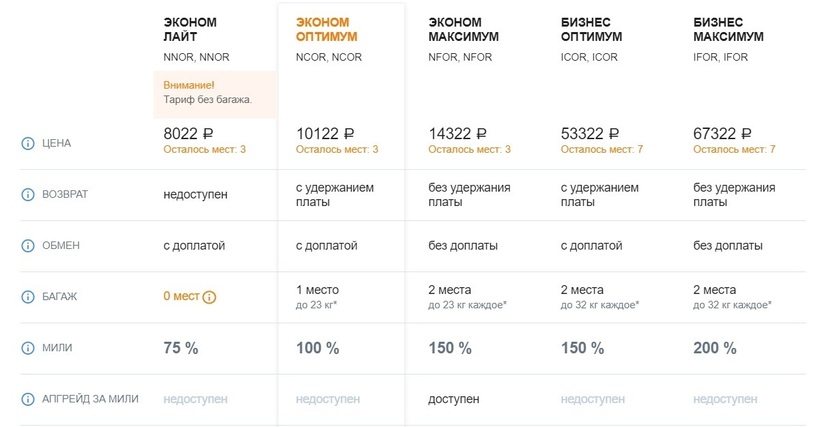Click the 'Тариф без багажа' warning notice

(x=207, y=100)
